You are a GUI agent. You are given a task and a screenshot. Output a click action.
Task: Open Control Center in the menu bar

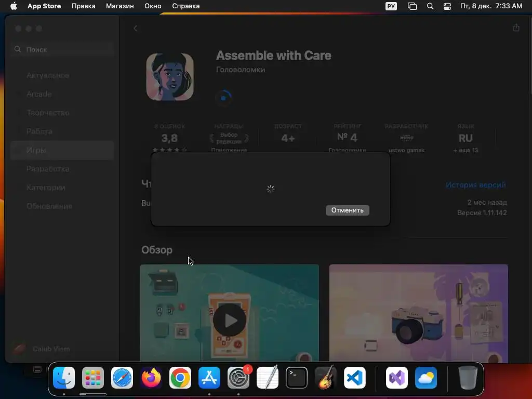447,6
